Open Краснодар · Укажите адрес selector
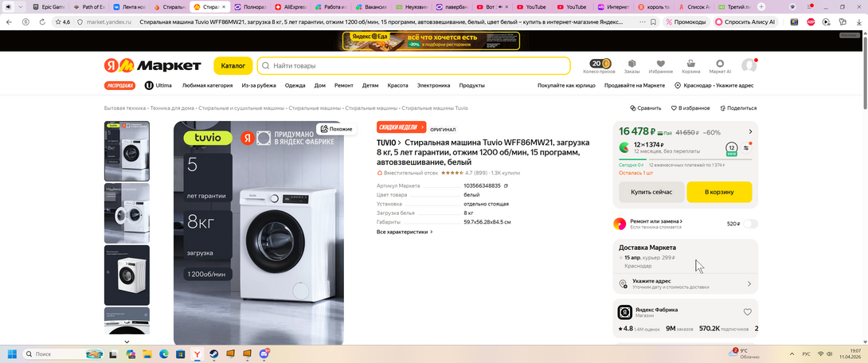This screenshot has height=363, width=868. (x=714, y=86)
